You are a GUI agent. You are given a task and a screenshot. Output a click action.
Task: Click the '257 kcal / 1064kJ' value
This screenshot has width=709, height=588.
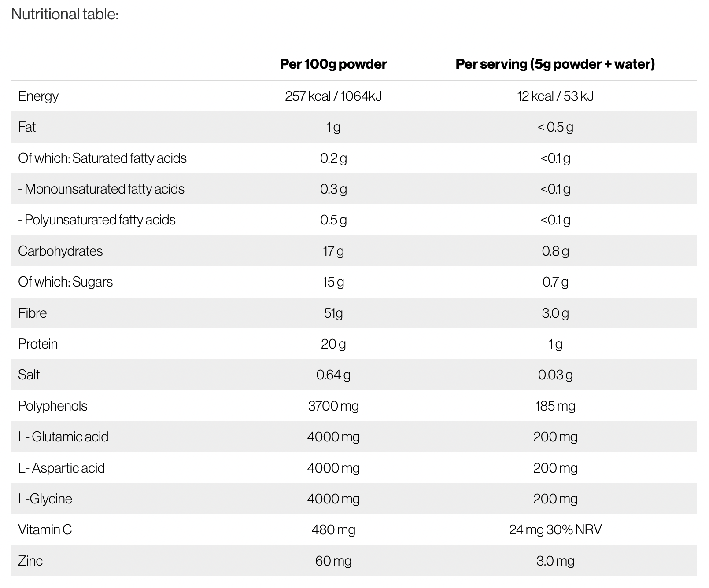(x=333, y=96)
